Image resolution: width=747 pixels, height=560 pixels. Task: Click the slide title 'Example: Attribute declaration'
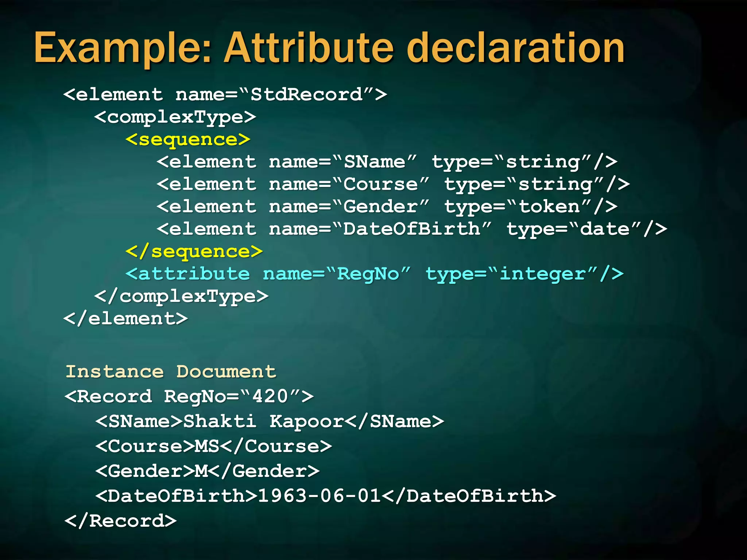[x=329, y=48]
